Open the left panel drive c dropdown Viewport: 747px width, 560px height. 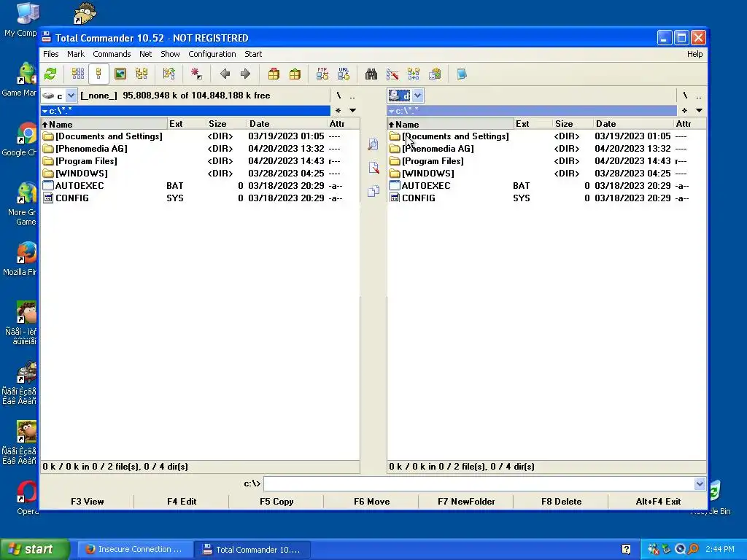[x=71, y=96]
